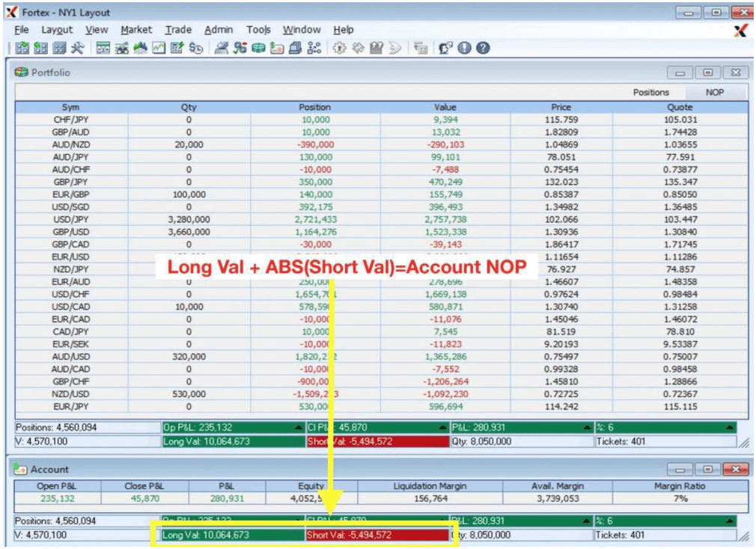The image size is (756, 549).
Task: Click the layout icon with green arrow
Action: pyautogui.click(x=40, y=48)
